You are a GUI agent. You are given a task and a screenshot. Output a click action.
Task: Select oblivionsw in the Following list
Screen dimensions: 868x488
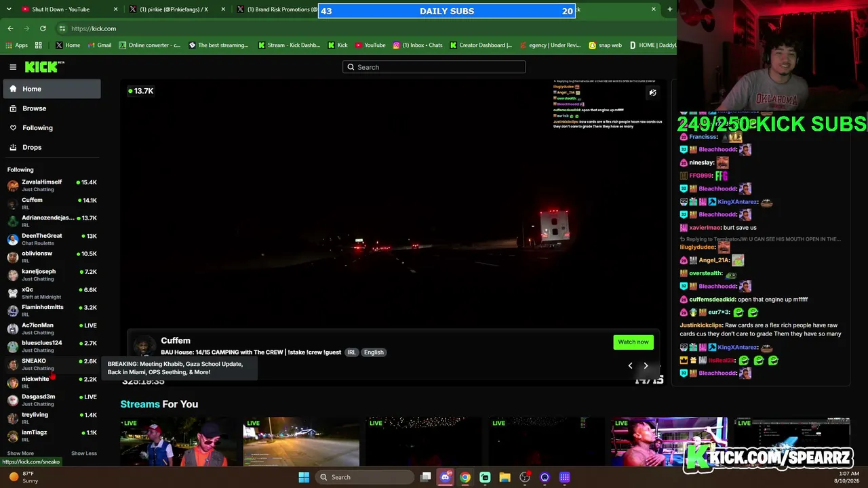click(52, 257)
